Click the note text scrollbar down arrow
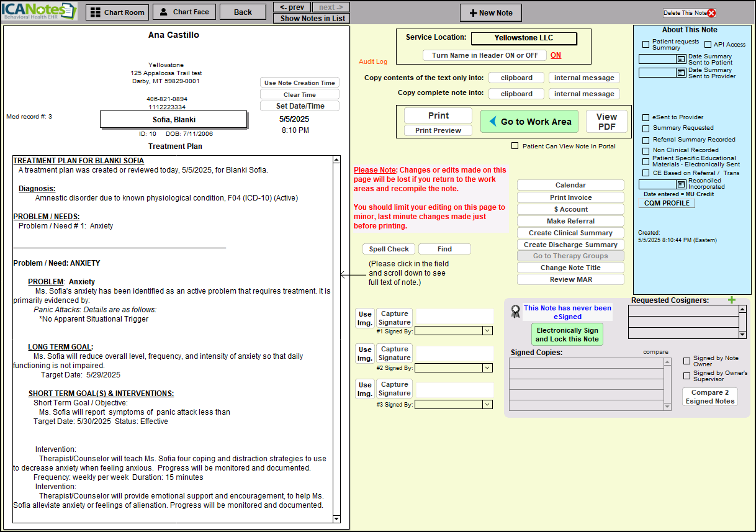 pyautogui.click(x=336, y=519)
